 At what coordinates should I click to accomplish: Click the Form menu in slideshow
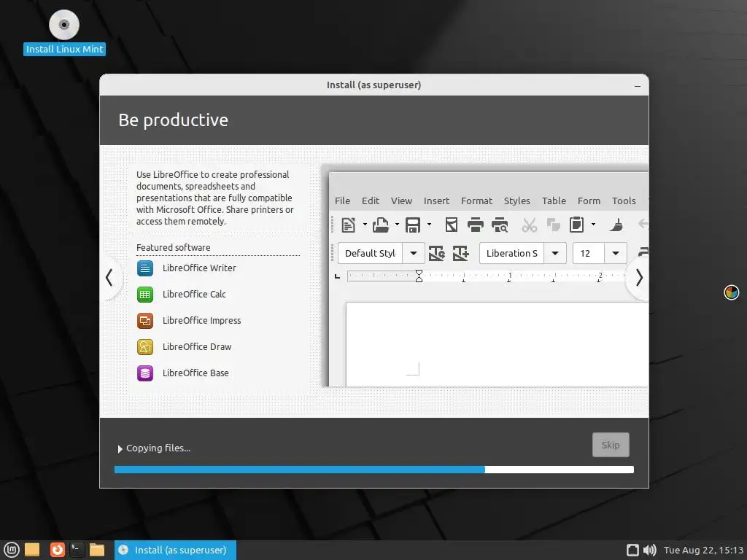[x=589, y=201]
